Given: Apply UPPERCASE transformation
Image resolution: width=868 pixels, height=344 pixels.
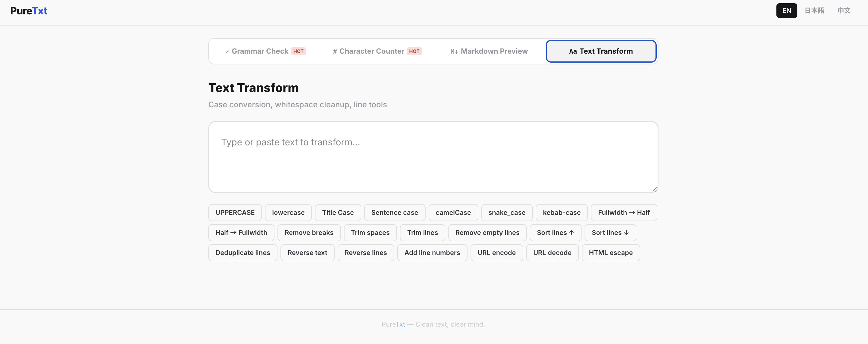Looking at the screenshot, I should point(235,212).
